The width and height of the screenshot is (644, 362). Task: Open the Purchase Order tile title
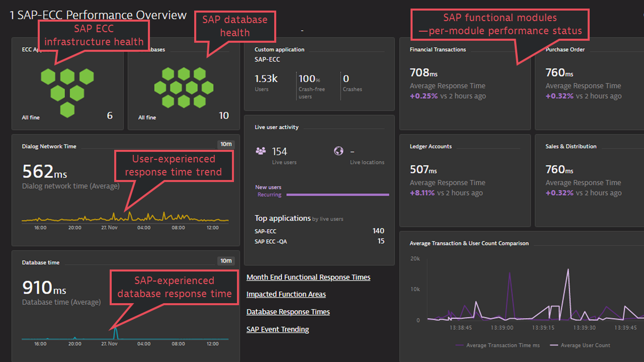click(565, 49)
